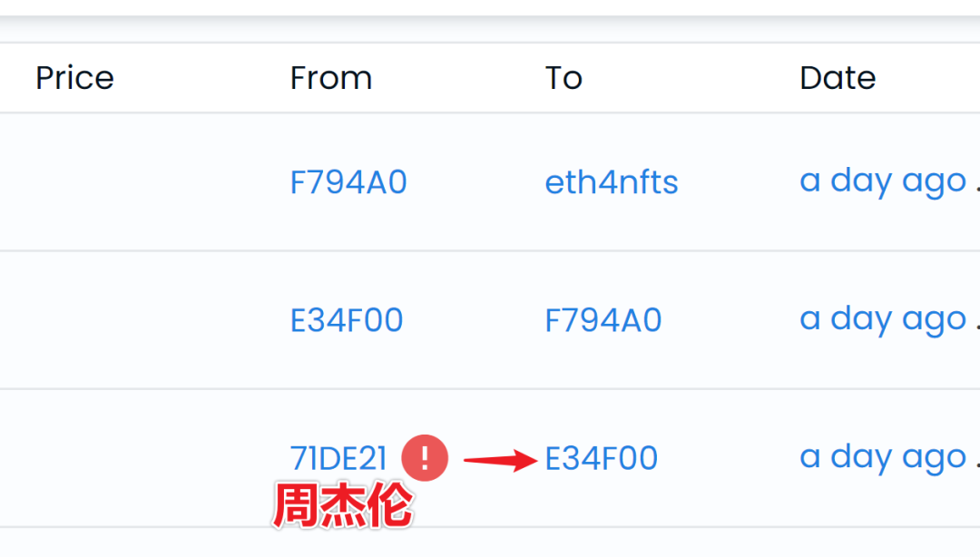Open the F794A0 address in the From column

(348, 181)
